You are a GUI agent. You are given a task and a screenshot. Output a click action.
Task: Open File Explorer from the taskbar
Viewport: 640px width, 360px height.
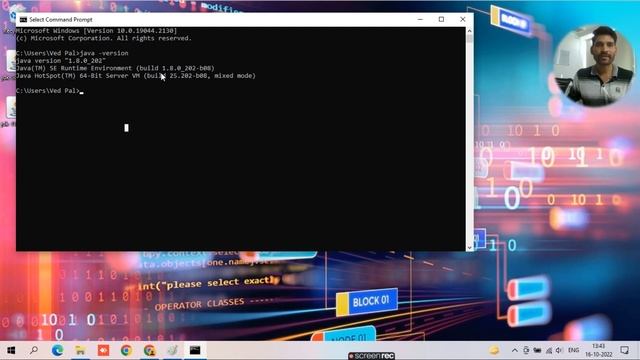click(x=80, y=350)
